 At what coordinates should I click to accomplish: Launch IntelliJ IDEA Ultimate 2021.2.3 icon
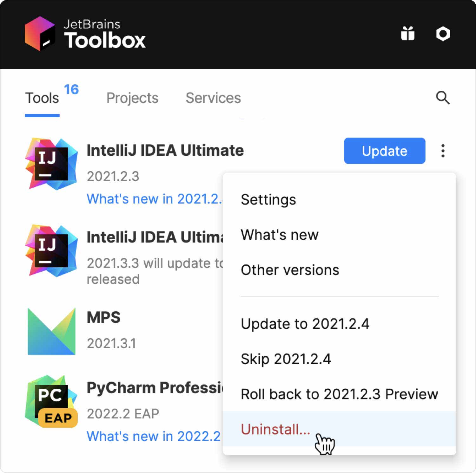[x=51, y=164]
